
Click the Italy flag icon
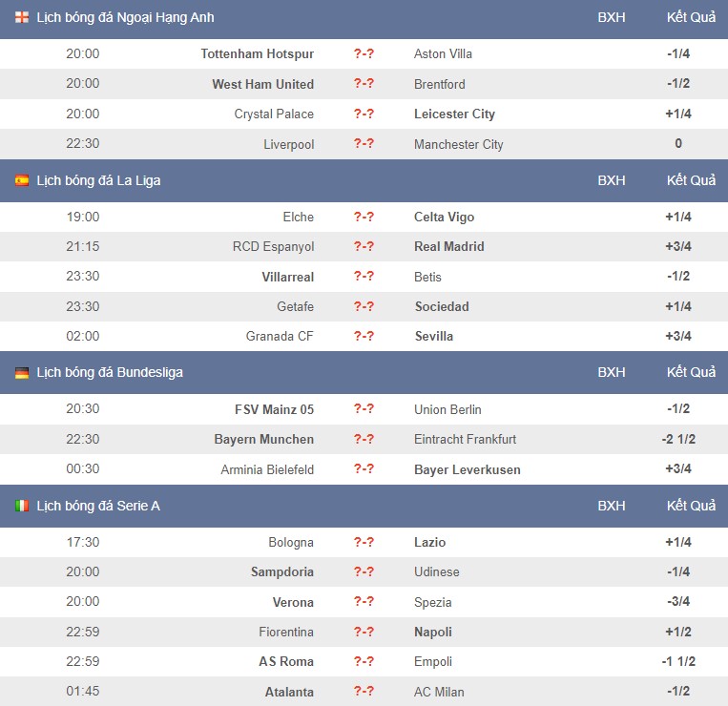(x=22, y=506)
